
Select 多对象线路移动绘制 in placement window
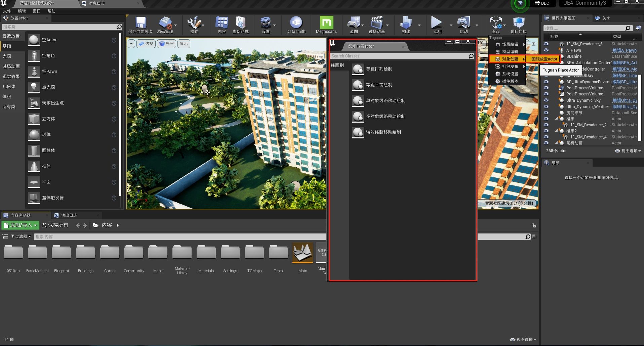386,116
